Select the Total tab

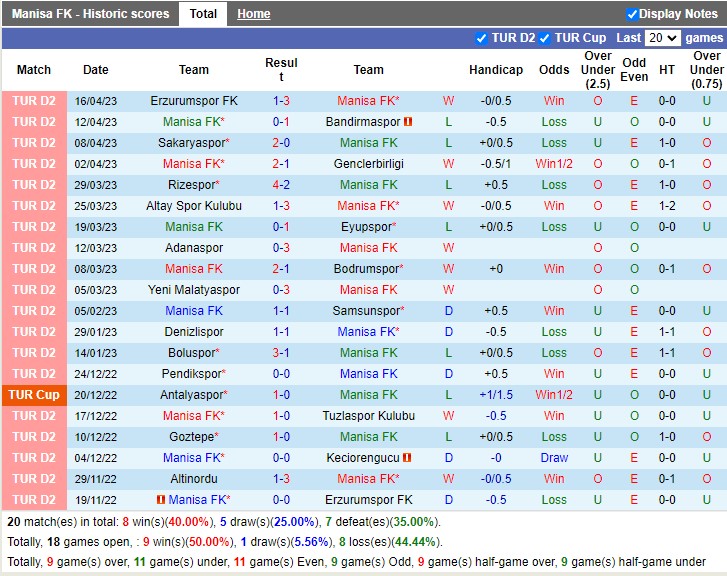[x=203, y=14]
